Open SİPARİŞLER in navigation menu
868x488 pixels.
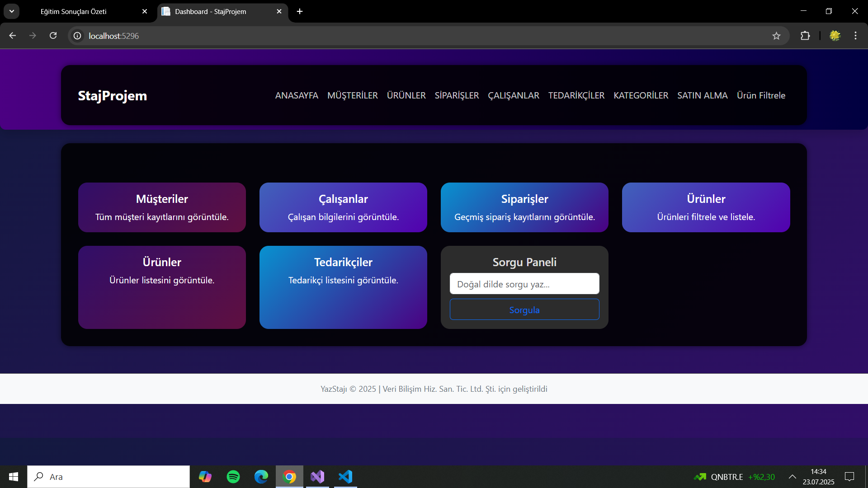point(457,95)
